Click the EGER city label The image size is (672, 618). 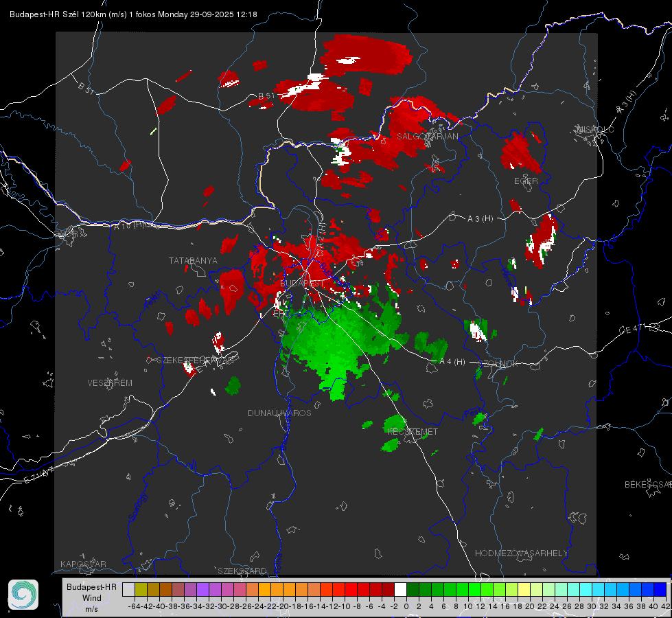[x=526, y=181]
